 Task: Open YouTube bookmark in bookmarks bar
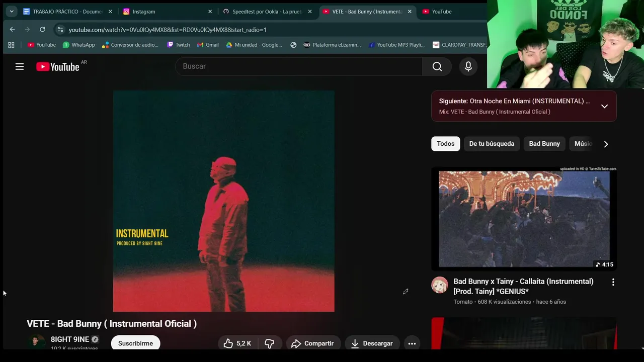42,45
